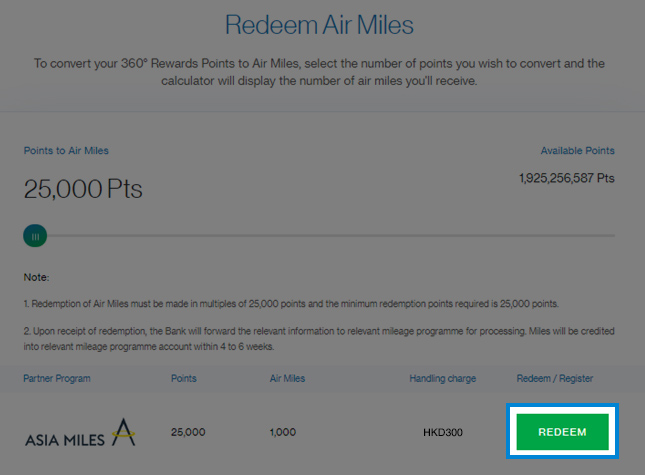The image size is (645, 475).
Task: Click the green REDEEM button
Action: pos(562,432)
